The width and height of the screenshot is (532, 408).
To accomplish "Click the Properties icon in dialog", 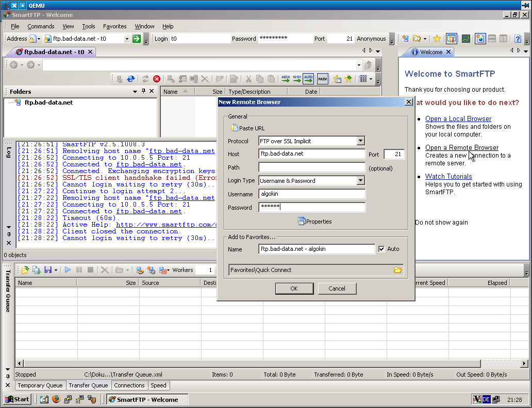I will coord(301,221).
